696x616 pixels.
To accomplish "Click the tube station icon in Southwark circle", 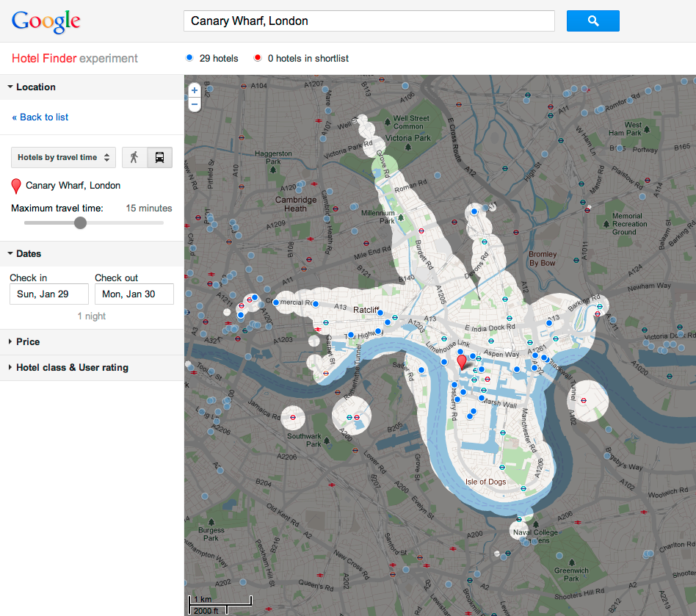I will (293, 417).
